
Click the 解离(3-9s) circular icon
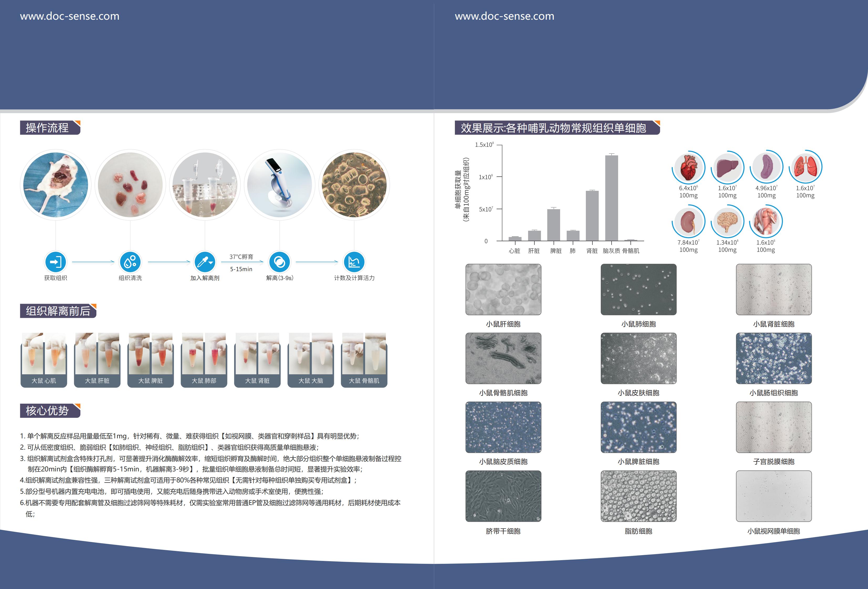point(279,262)
